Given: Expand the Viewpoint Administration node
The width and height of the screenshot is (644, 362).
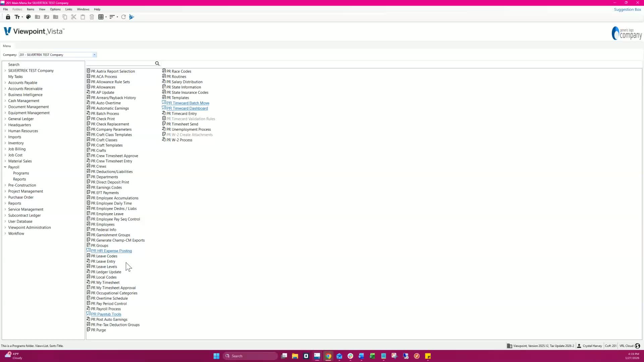Looking at the screenshot, I should click(5, 228).
